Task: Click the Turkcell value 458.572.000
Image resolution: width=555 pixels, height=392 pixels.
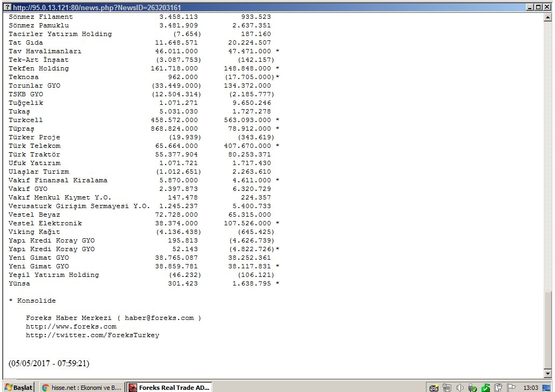Action: [x=174, y=120]
